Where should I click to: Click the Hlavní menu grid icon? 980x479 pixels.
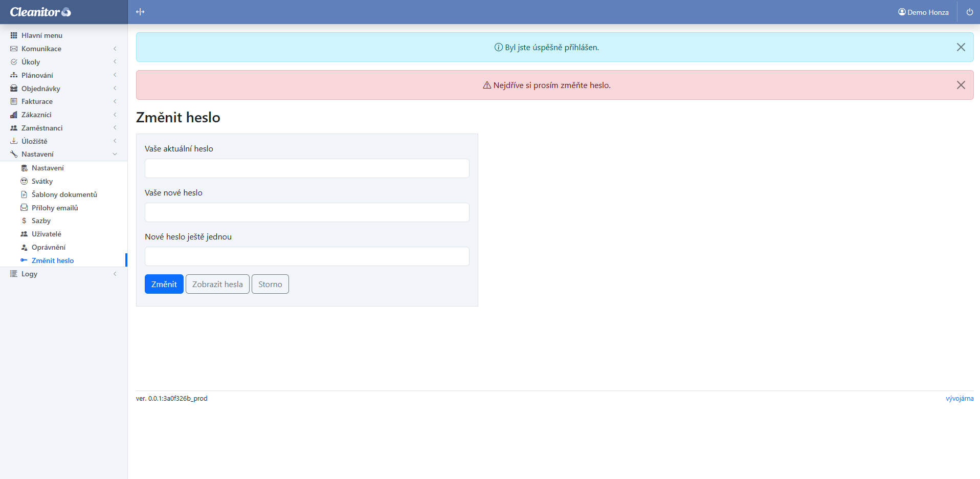[x=14, y=35]
